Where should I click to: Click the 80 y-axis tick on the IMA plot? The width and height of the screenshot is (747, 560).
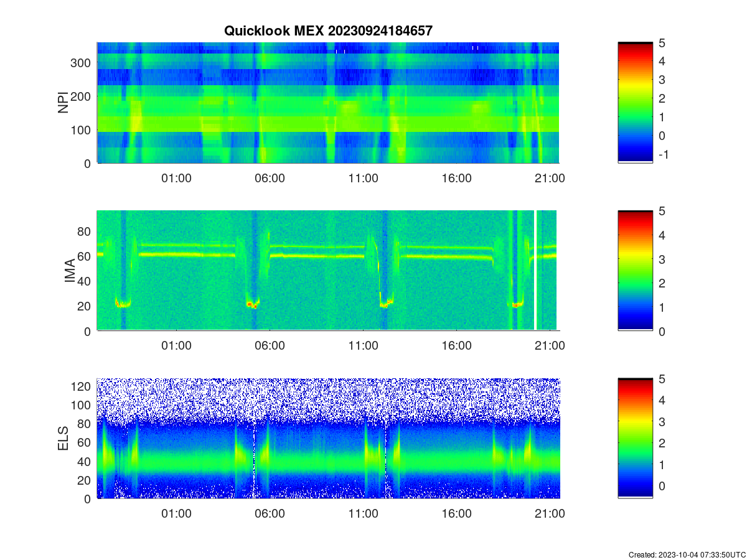coord(85,231)
